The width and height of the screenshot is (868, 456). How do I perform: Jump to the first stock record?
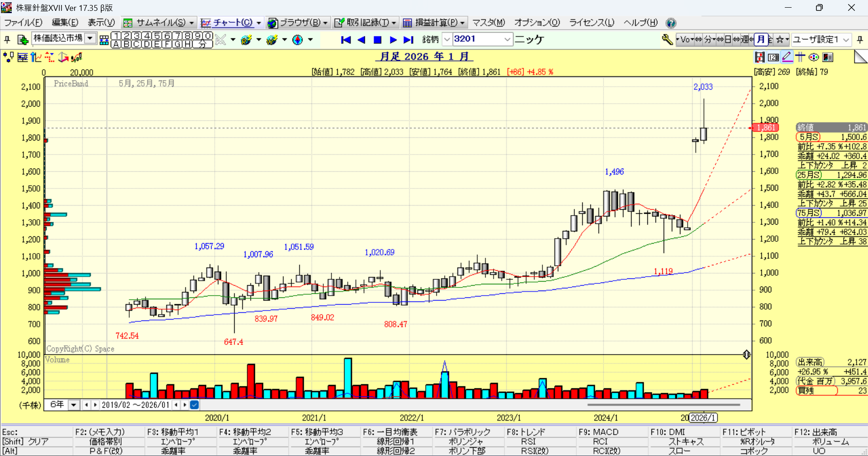click(x=346, y=40)
